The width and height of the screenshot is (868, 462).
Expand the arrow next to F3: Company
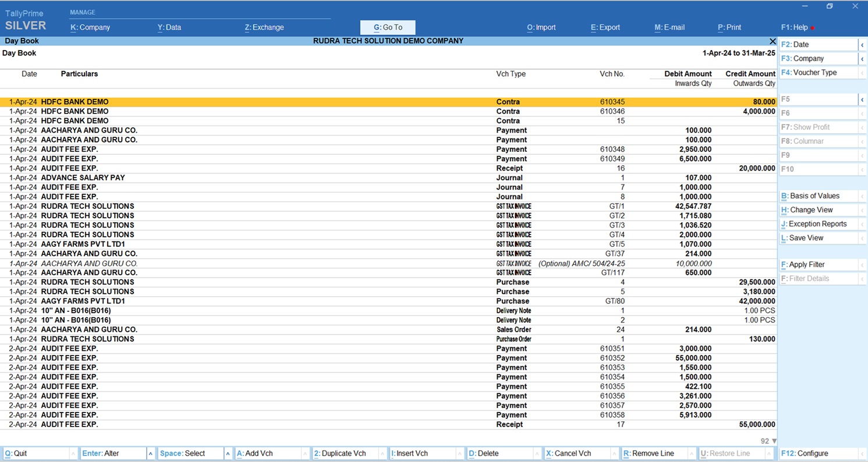tap(862, 59)
